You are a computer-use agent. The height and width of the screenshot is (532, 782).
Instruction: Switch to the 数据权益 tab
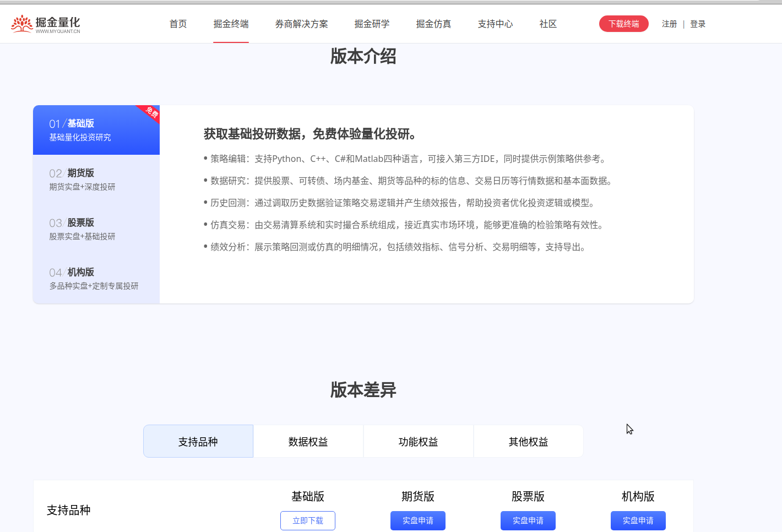point(308,441)
